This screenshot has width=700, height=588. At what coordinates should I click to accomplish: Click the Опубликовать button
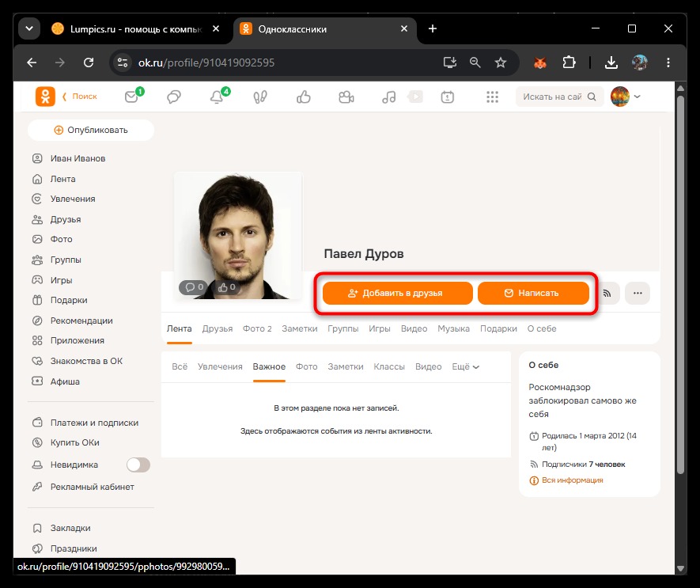pos(91,130)
